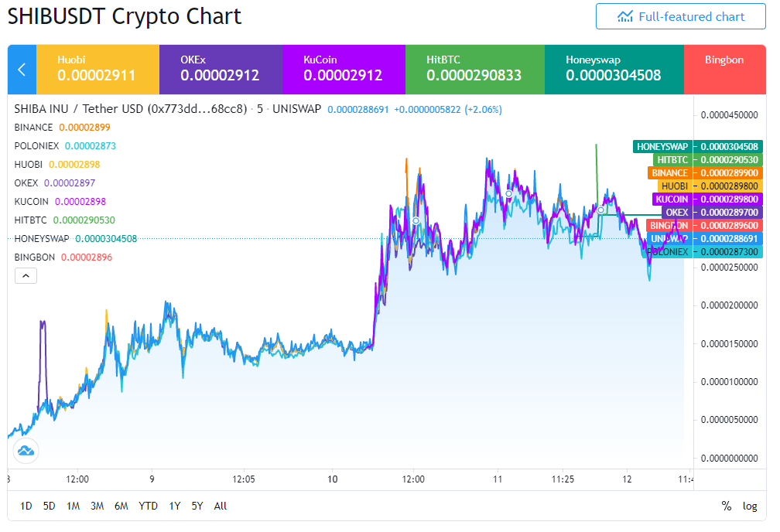780x532 pixels.
Task: Click the KUCOIN legend entry
Action: pyautogui.click(x=60, y=201)
